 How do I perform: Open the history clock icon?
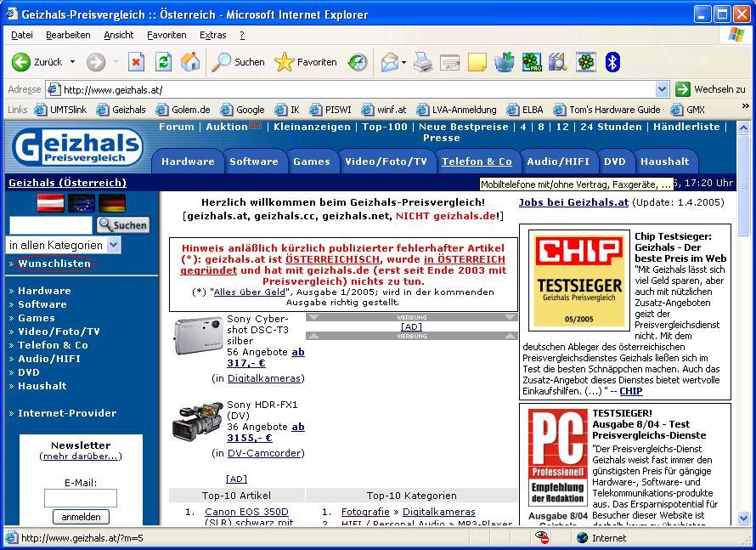pos(358,62)
